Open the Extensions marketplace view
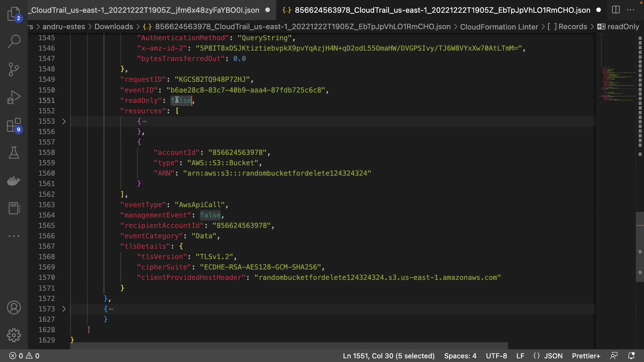The width and height of the screenshot is (644, 362). point(14,125)
